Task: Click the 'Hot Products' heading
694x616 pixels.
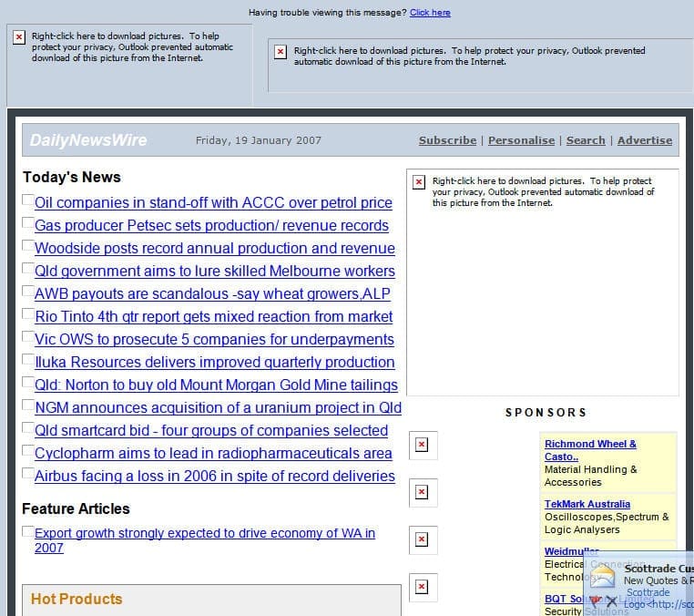Action: [77, 599]
